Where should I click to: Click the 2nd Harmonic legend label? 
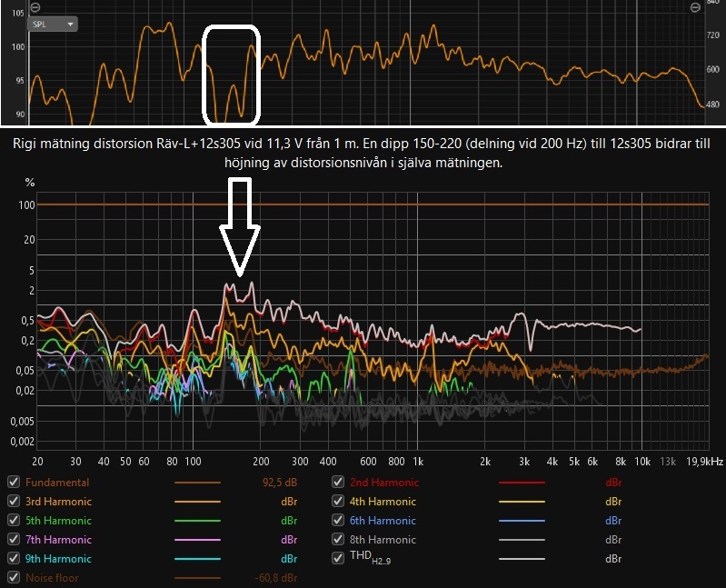[x=384, y=483]
